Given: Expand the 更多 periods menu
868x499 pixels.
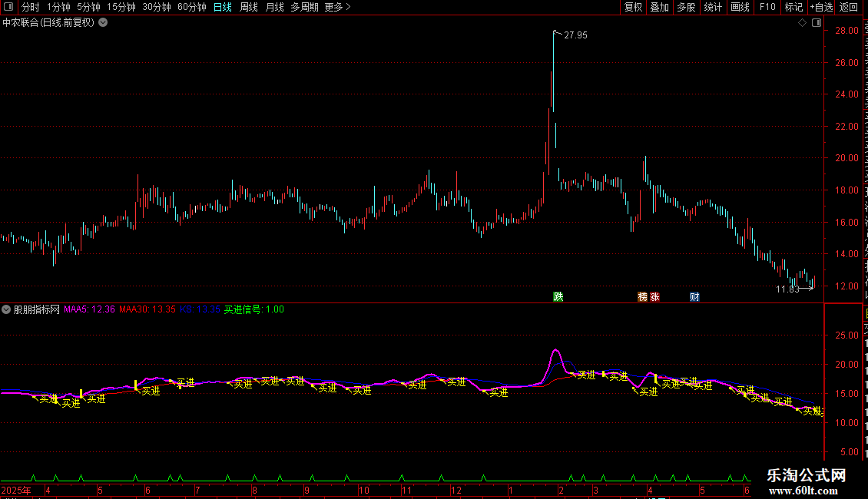Looking at the screenshot, I should point(338,7).
